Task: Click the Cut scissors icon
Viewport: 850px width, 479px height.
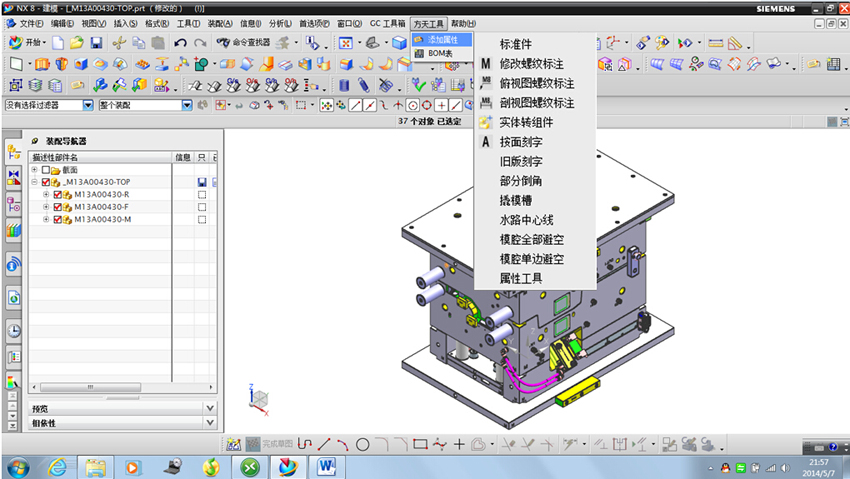Action: click(120, 43)
